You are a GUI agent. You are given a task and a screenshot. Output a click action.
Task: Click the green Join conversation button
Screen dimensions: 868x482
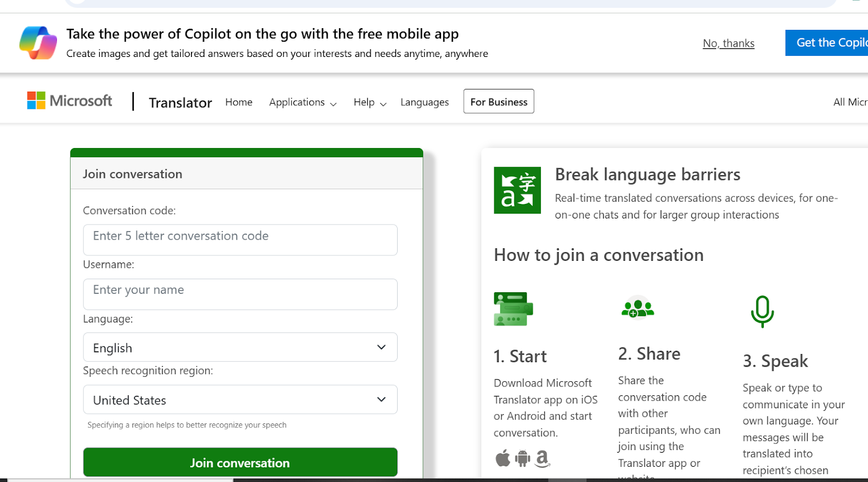[240, 462]
